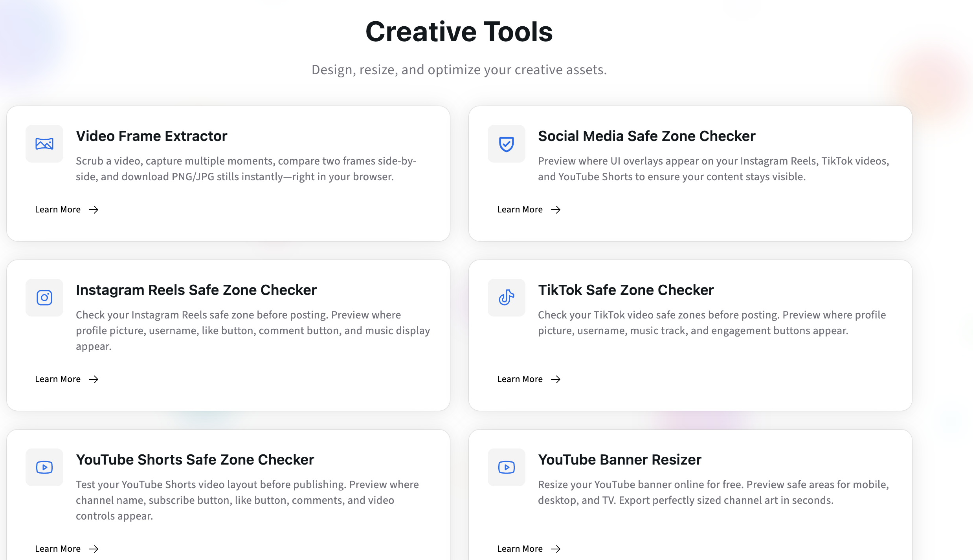
Task: Click the Video Frame Extractor image icon
Action: [44, 144]
